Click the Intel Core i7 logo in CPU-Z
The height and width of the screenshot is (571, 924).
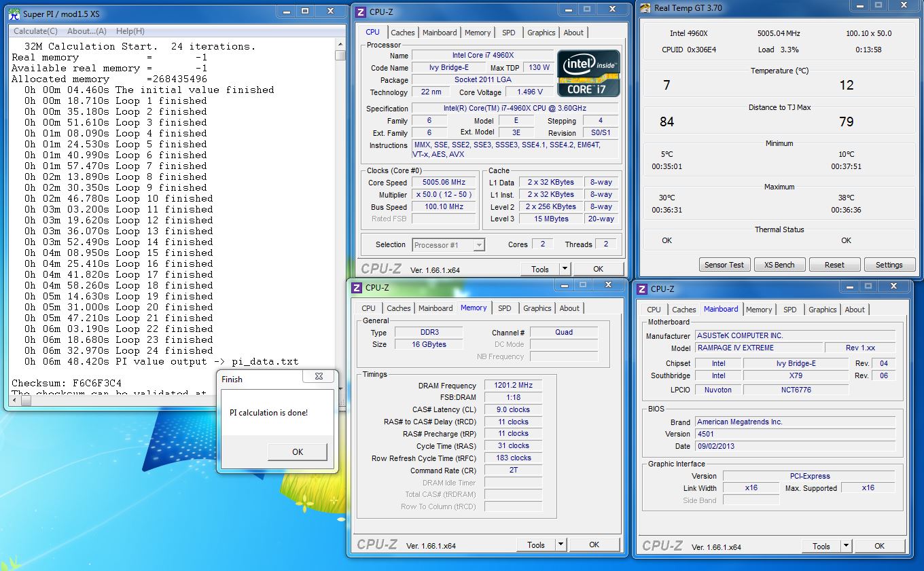pyautogui.click(x=588, y=73)
